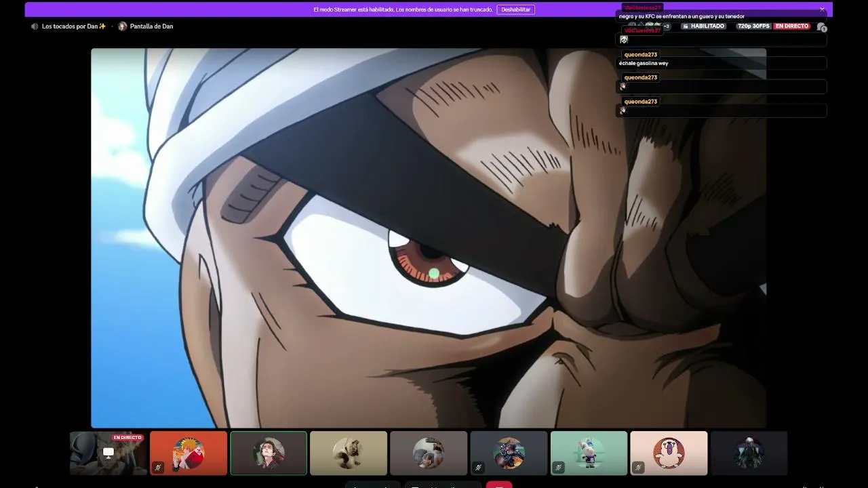Select the black participant tile with hooded avatar
The image size is (868, 488).
click(x=749, y=453)
